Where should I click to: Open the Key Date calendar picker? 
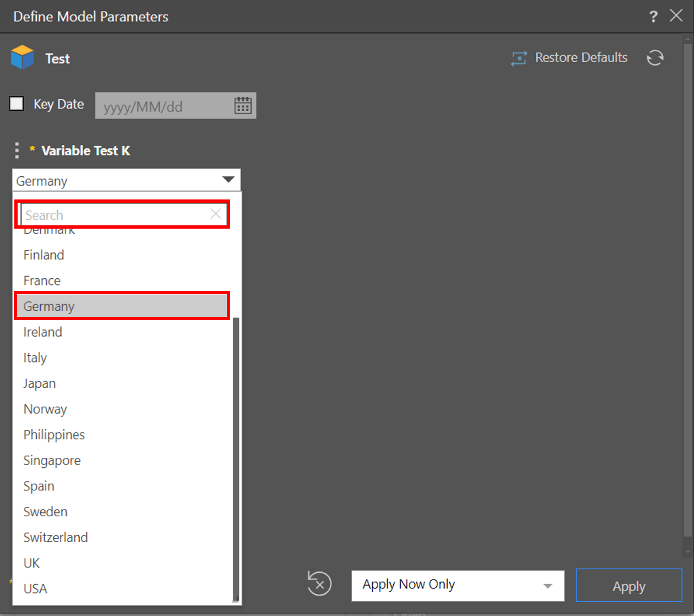pos(243,106)
